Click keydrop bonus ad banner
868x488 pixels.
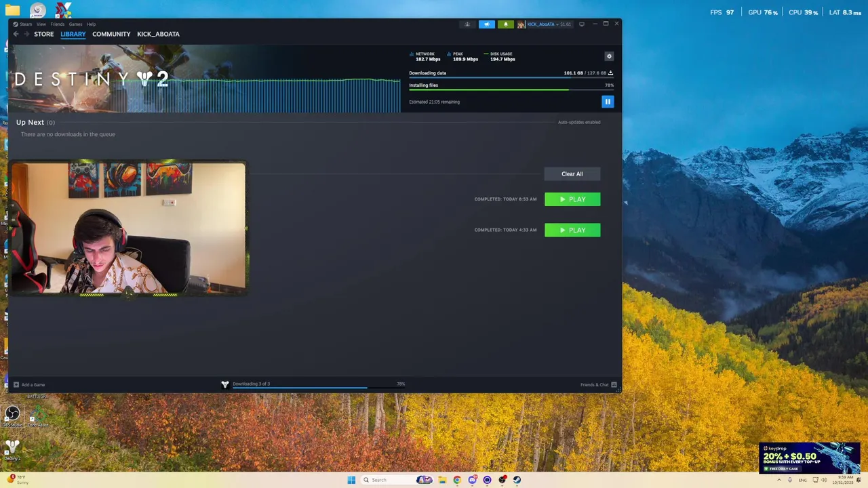(x=810, y=458)
